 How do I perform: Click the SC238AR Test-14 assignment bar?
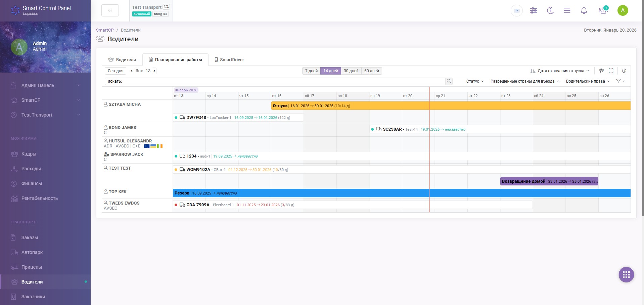coord(500,129)
